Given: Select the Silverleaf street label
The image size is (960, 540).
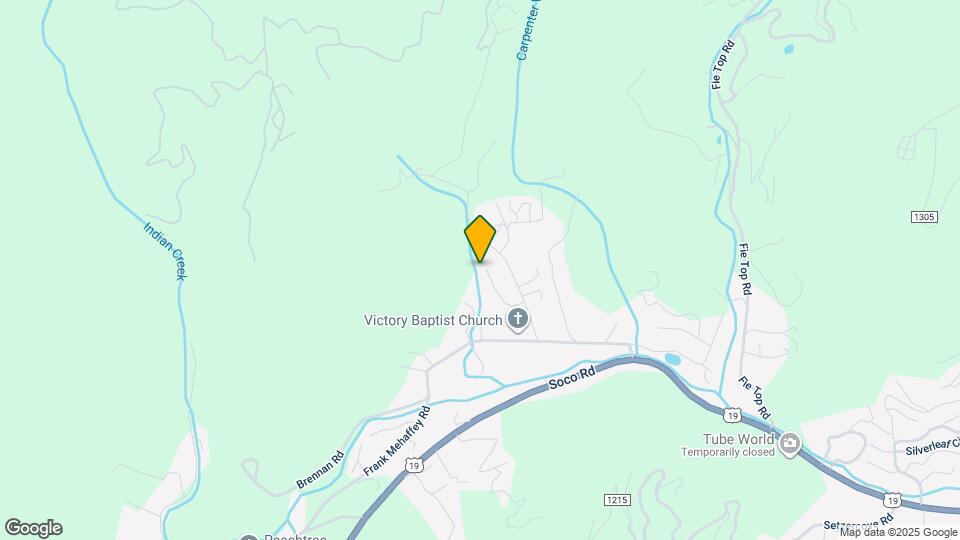Looking at the screenshot, I should [x=932, y=446].
